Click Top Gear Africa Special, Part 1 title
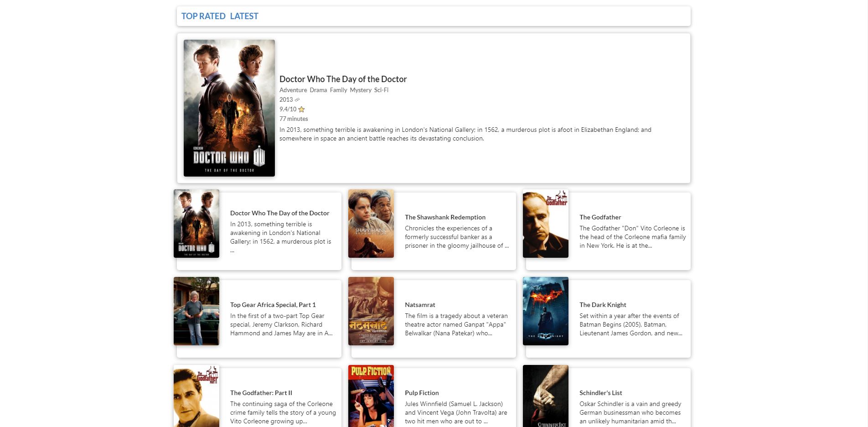Viewport: 868px width, 427px height. [273, 305]
